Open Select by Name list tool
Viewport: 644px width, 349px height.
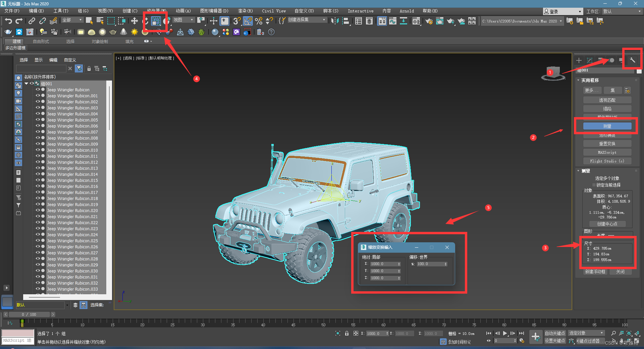(100, 21)
